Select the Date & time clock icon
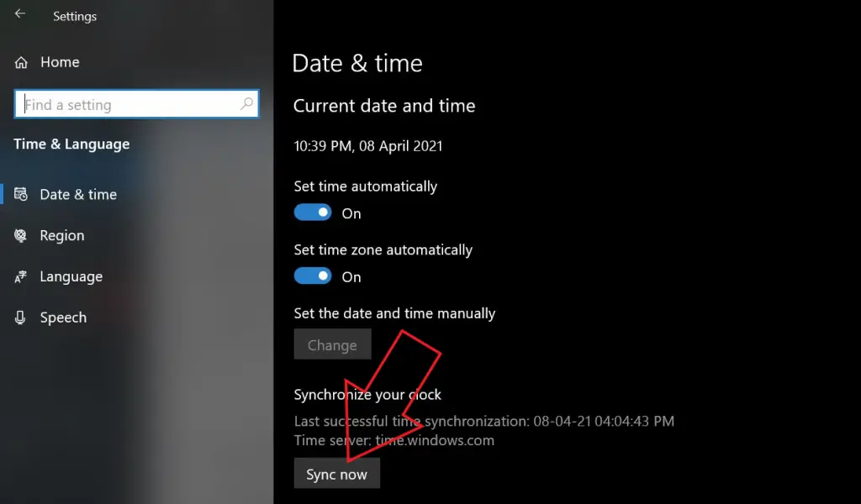Screen dimensions: 861x504 pyautogui.click(x=21, y=194)
